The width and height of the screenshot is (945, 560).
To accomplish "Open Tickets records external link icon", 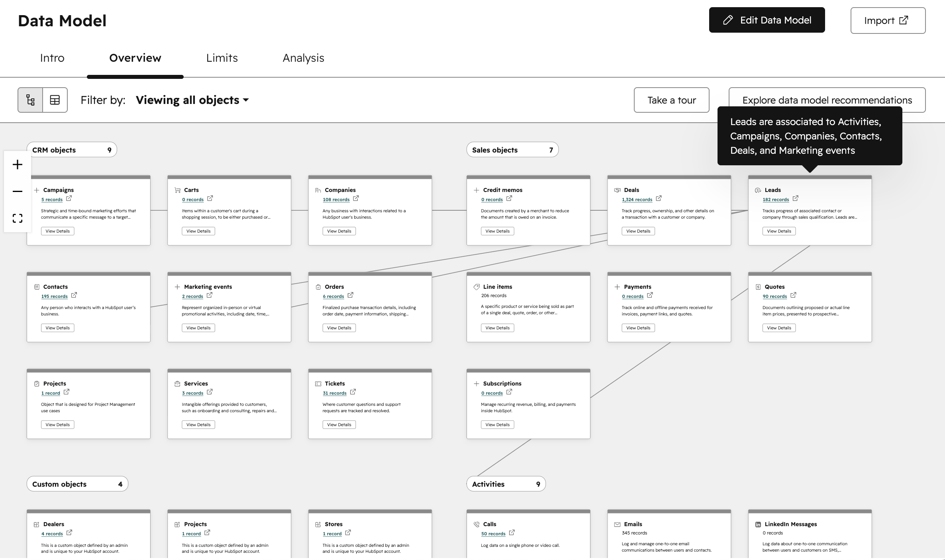I will click(353, 392).
